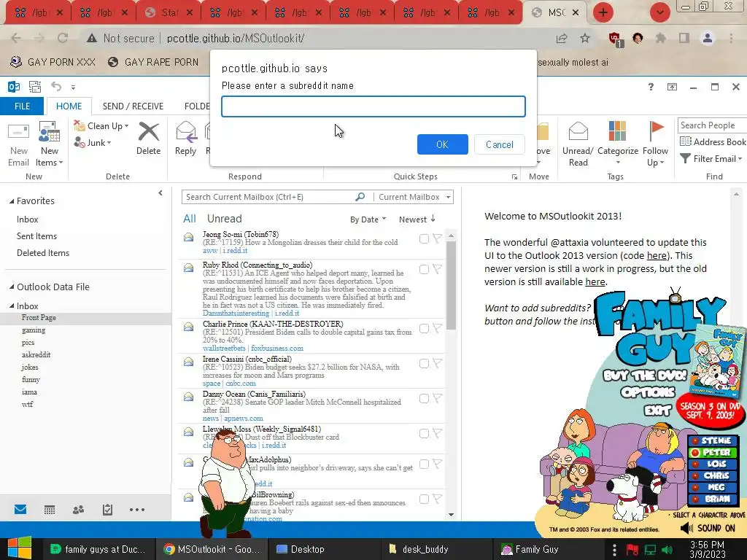747x560 pixels.
Task: Collapse the Inbox tree node
Action: click(12, 306)
